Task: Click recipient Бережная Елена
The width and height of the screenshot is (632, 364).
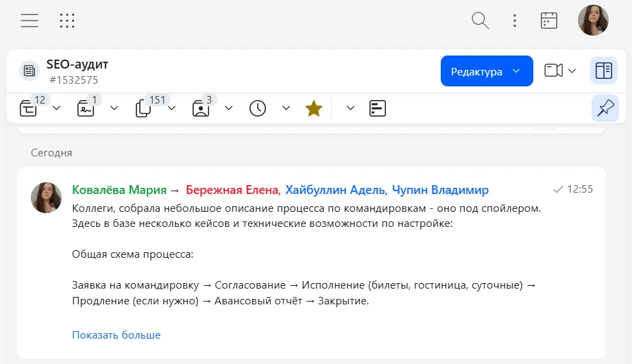Action: (233, 189)
